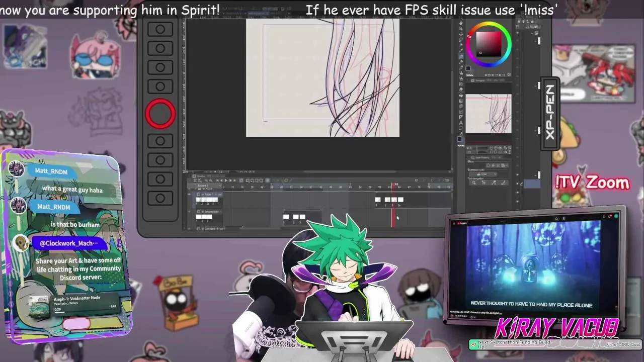This screenshot has height=362, width=644.
Task: Jump to last frame in timeline
Action: (x=234, y=180)
